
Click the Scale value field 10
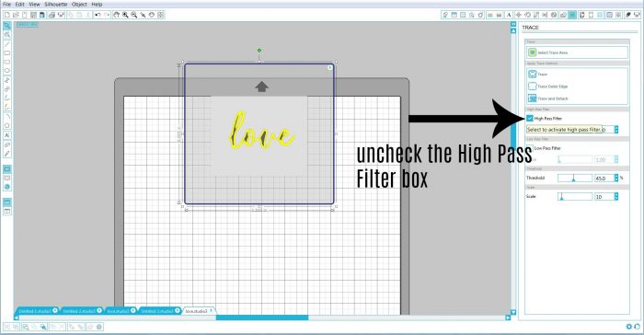pyautogui.click(x=604, y=196)
